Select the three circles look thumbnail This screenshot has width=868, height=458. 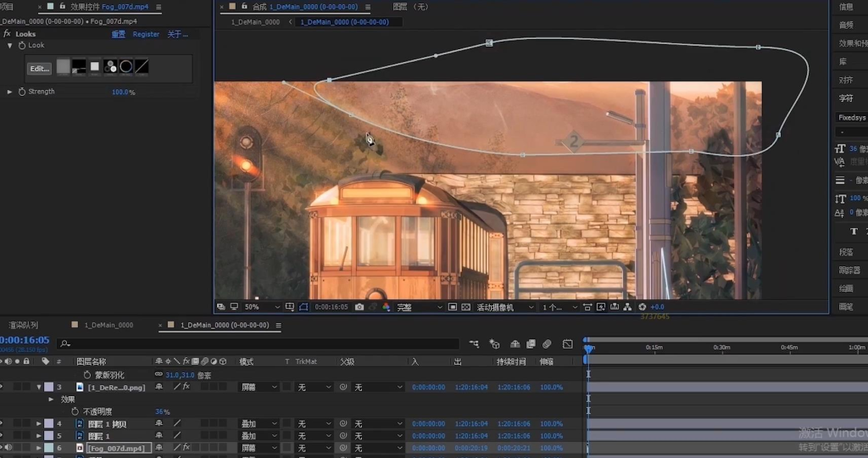[110, 66]
